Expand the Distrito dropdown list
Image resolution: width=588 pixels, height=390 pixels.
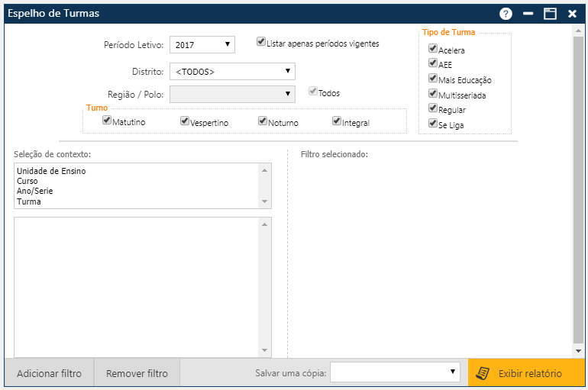coord(232,71)
